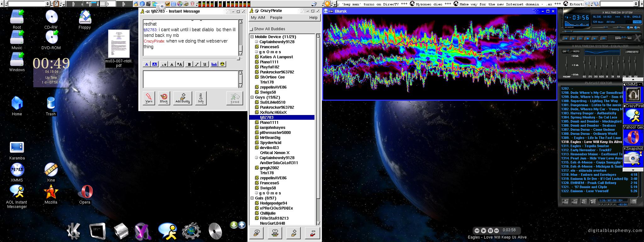Toggle the XMMS RAND shuffle button
The width and height of the screenshot is (644, 242).
[x=619, y=38]
